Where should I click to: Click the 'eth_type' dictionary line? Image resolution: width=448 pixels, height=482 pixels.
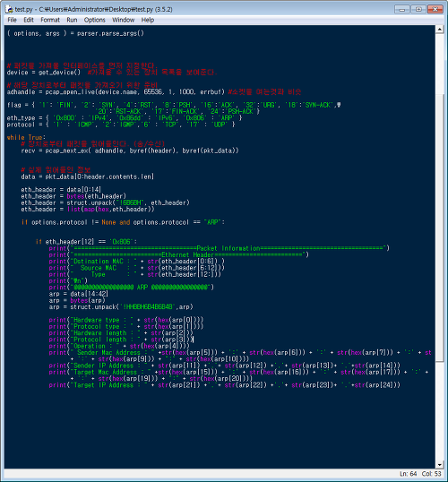pos(125,118)
